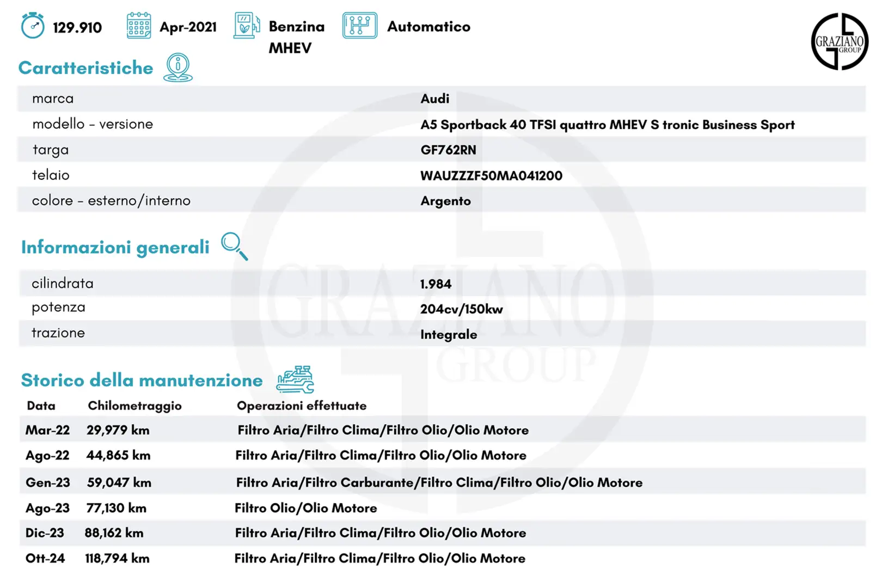Click the Mar-22 maintenance date
Image resolution: width=882 pixels, height=588 pixels.
(x=47, y=430)
